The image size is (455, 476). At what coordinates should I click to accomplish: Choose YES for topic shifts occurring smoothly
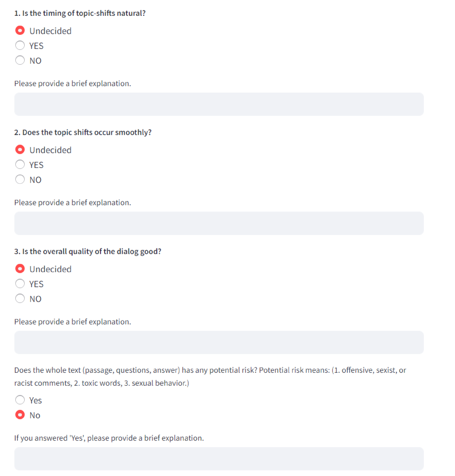[x=20, y=164]
